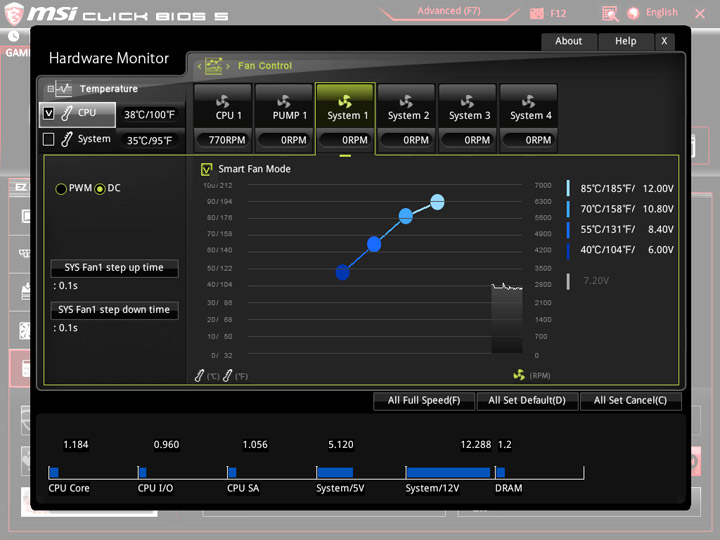Click the Fahrenheit thermometer icon below graph
This screenshot has height=540, width=720.
click(x=227, y=376)
